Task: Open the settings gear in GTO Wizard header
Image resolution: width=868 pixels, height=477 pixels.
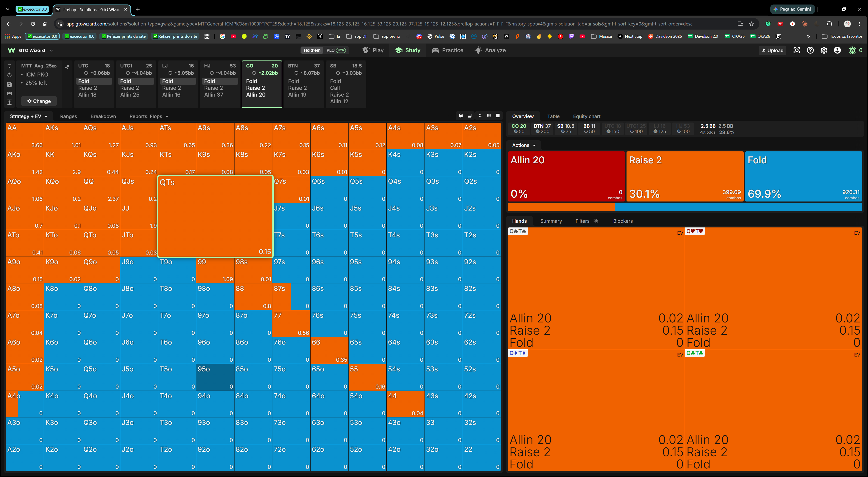Action: [x=824, y=50]
